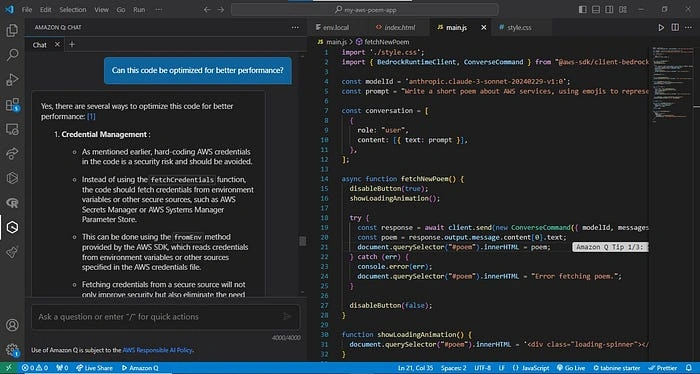Select the Amazon Q icon in activity bar

[x=12, y=227]
